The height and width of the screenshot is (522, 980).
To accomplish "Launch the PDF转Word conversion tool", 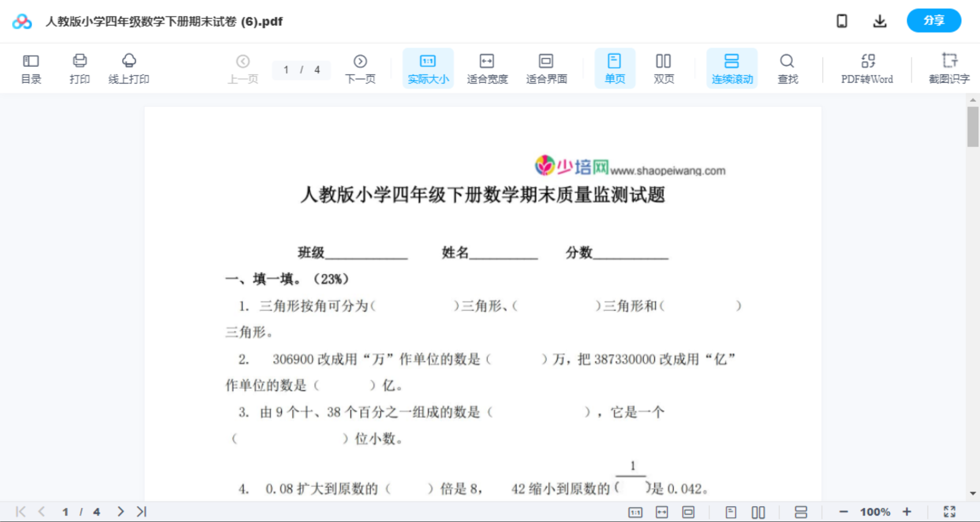I will (866, 68).
